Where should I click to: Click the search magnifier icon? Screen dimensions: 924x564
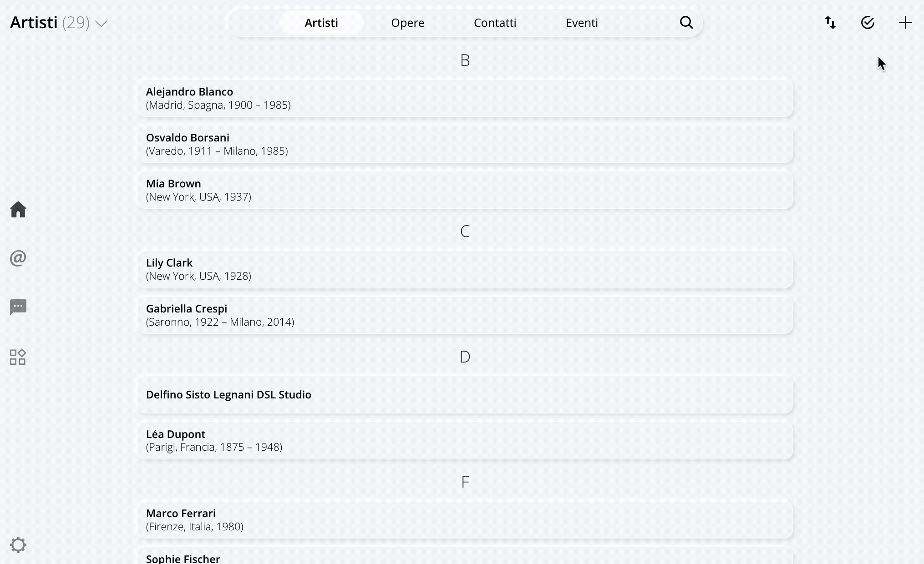[x=686, y=23]
